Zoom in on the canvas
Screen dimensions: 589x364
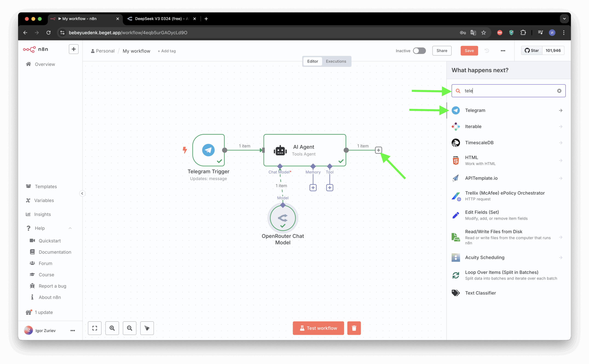pyautogui.click(x=112, y=328)
